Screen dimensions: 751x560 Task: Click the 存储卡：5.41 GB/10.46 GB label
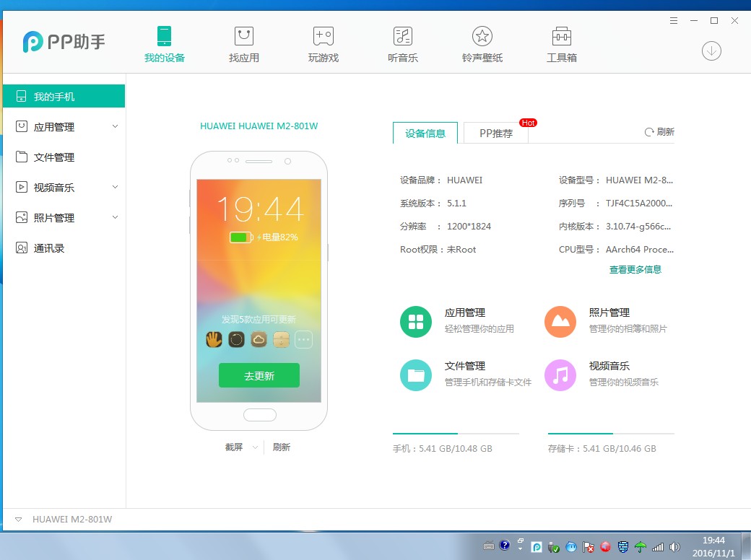click(602, 448)
